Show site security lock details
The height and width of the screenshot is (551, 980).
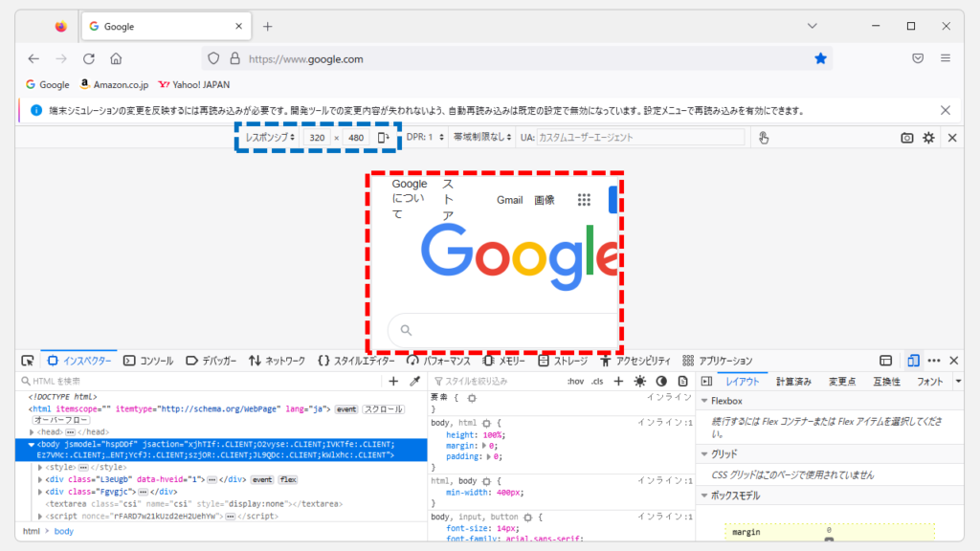click(x=235, y=58)
